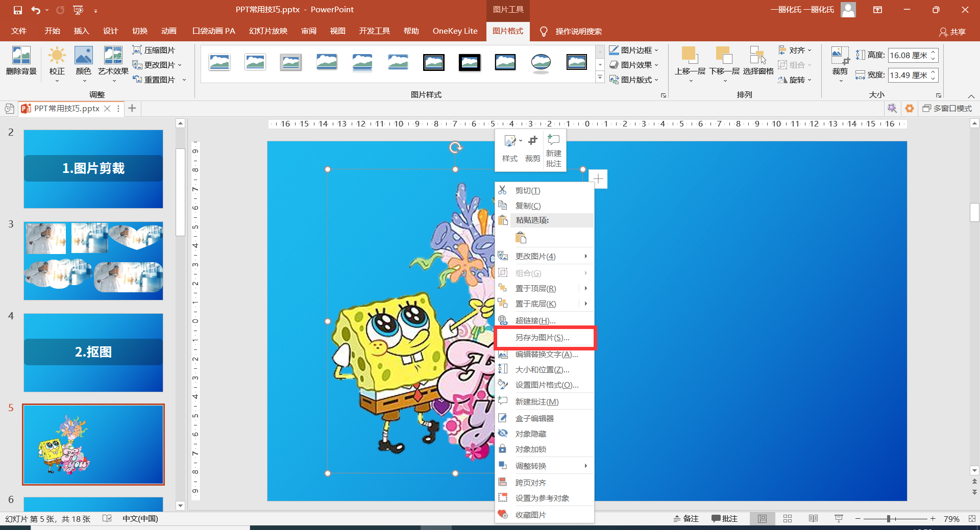This screenshot has width=980, height=530.
Task: Click the width (宽度) input field
Action: click(x=909, y=75)
